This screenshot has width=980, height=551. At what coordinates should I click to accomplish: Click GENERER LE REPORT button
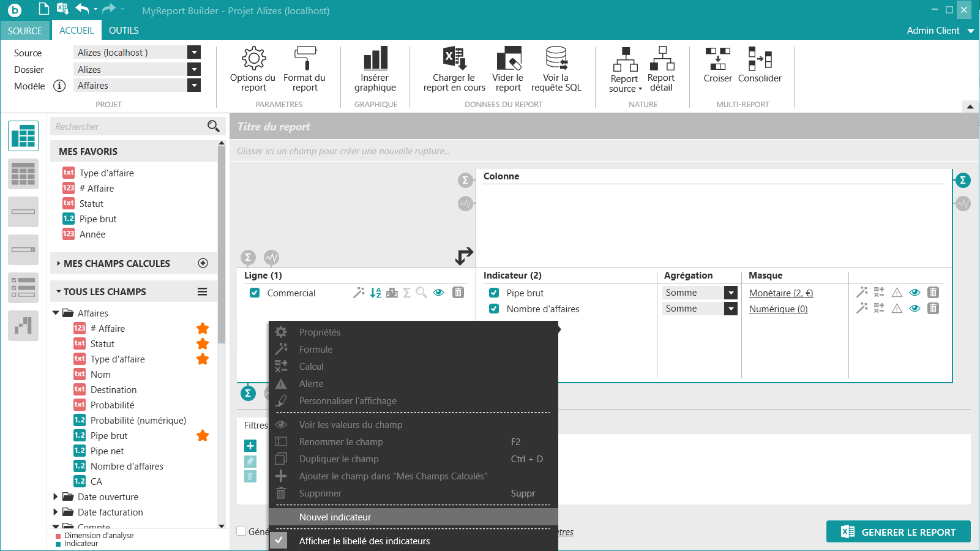[898, 532]
